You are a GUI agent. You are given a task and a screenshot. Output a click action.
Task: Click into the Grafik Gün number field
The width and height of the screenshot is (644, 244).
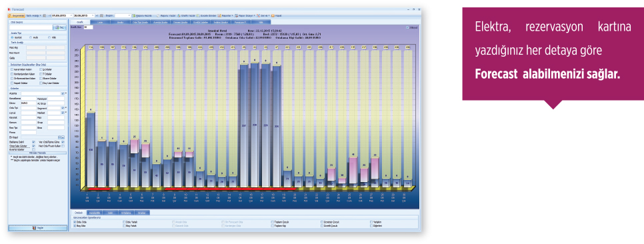88,27
